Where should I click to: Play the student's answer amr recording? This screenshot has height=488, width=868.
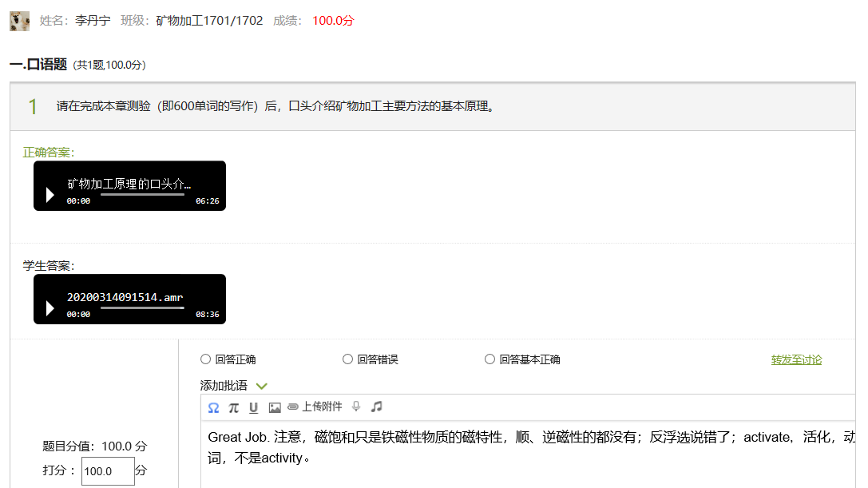coord(50,307)
